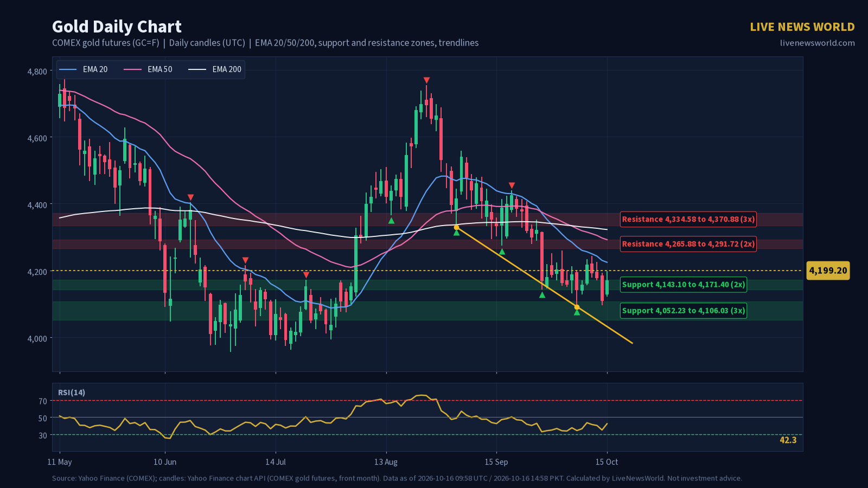Click the 4,400 price axis label
Viewport: 868px width, 488px height.
pyautogui.click(x=37, y=205)
